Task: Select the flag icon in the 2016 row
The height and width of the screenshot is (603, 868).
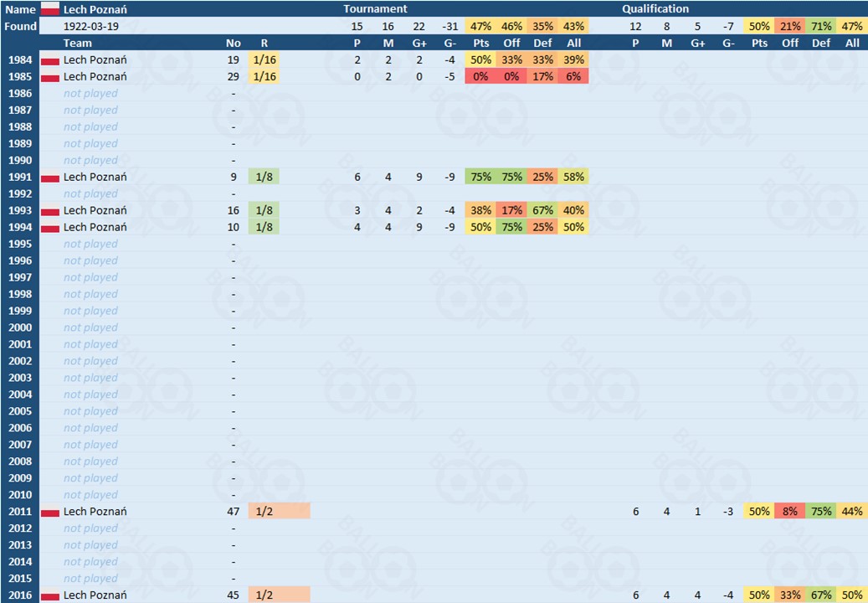Action: click(x=50, y=595)
